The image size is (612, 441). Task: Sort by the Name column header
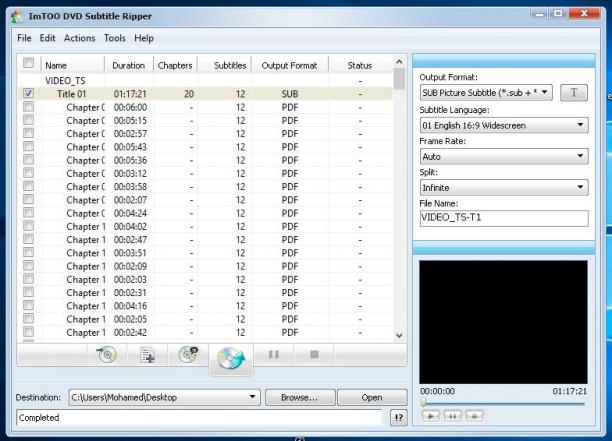pos(73,66)
